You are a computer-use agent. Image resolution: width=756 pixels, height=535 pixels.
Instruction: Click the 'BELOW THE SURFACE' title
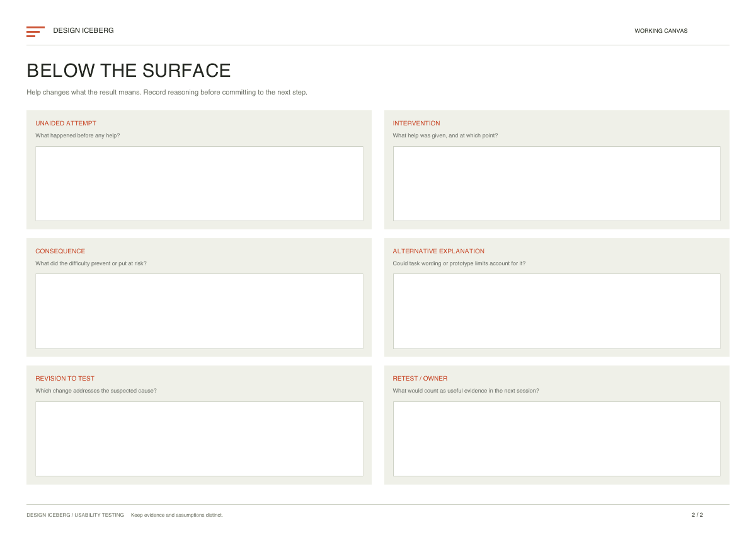tap(129, 70)
